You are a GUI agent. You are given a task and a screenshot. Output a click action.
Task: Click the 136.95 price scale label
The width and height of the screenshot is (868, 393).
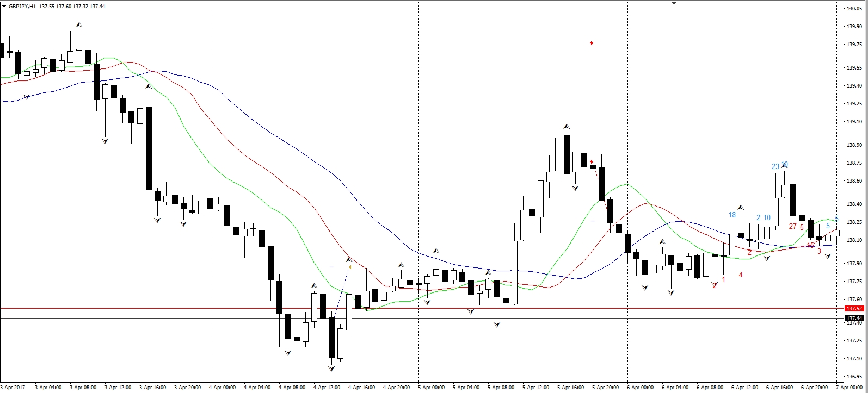tap(854, 376)
